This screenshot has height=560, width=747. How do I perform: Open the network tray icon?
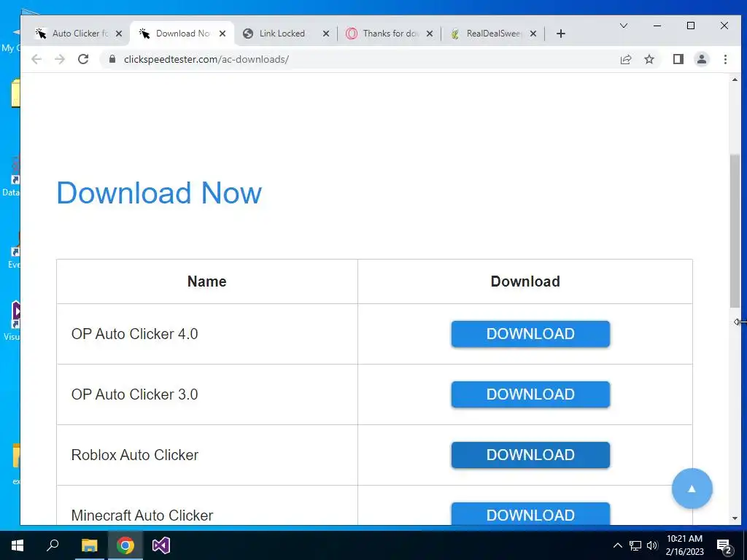click(635, 545)
